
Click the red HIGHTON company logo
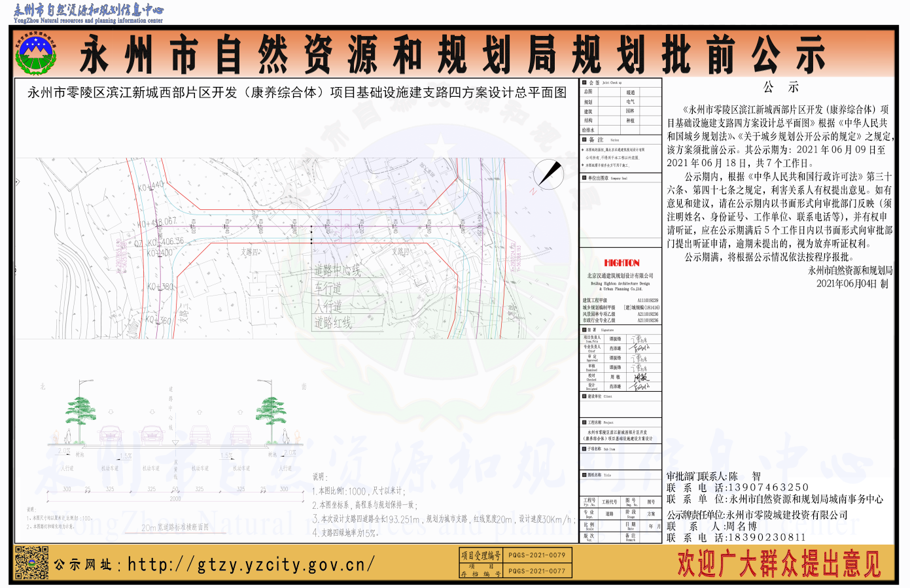coord(621,263)
